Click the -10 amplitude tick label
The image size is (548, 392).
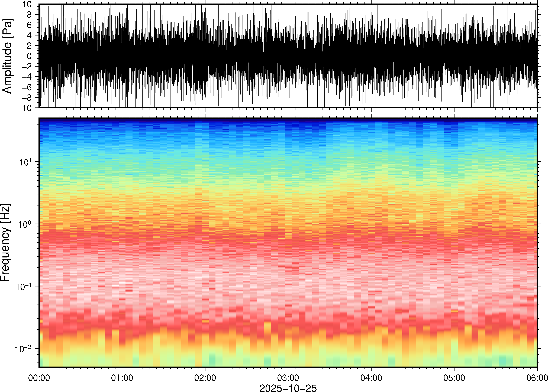pyautogui.click(x=24, y=108)
